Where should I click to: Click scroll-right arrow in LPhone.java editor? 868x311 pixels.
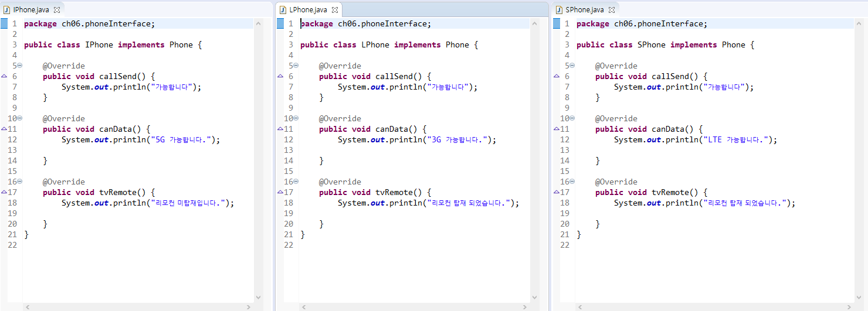tap(525, 306)
